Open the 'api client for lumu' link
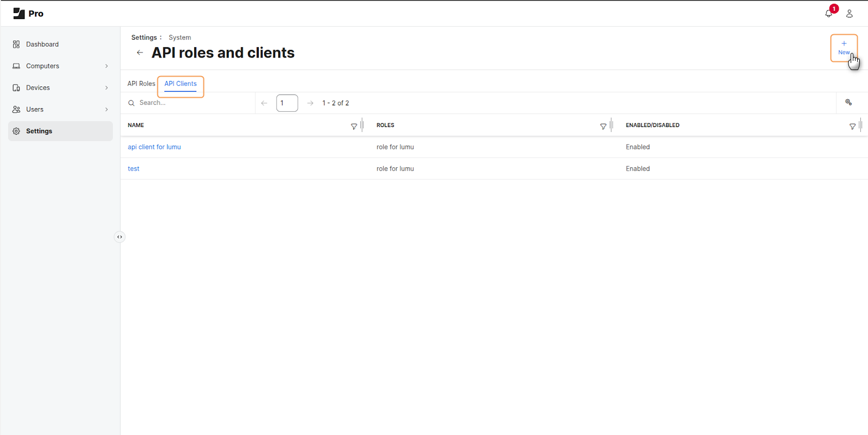Image resolution: width=868 pixels, height=435 pixels. 154,147
